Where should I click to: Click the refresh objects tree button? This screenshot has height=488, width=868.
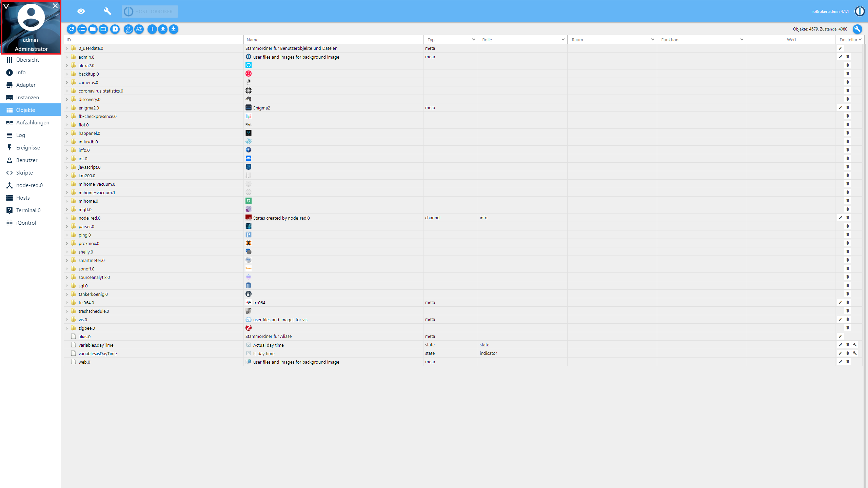[71, 29]
